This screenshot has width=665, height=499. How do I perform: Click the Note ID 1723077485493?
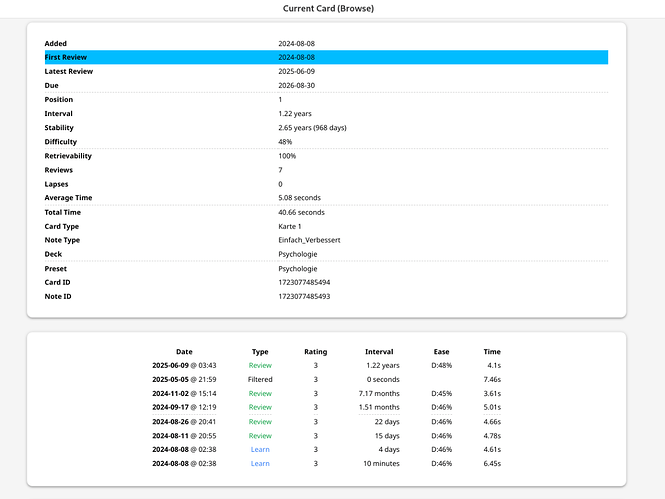[304, 296]
